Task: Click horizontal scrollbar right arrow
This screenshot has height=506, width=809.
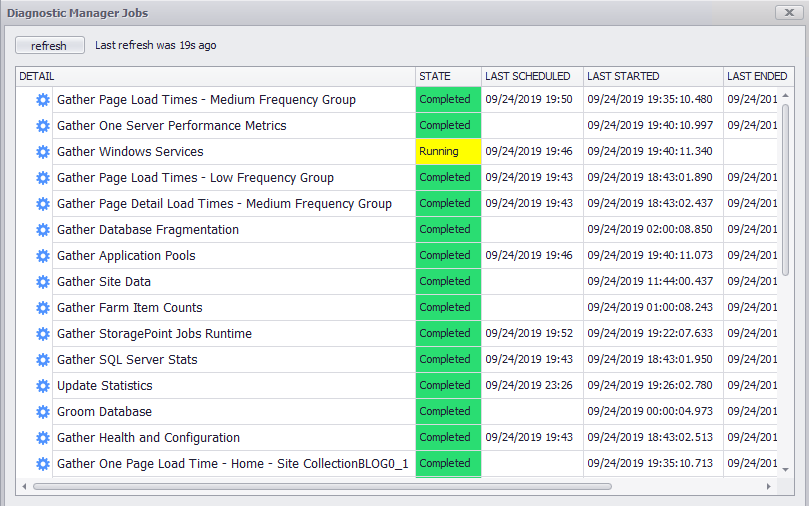Action: click(768, 486)
